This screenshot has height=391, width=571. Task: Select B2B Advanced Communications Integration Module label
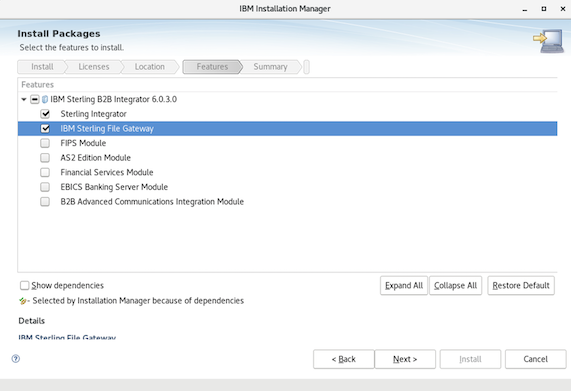152,201
